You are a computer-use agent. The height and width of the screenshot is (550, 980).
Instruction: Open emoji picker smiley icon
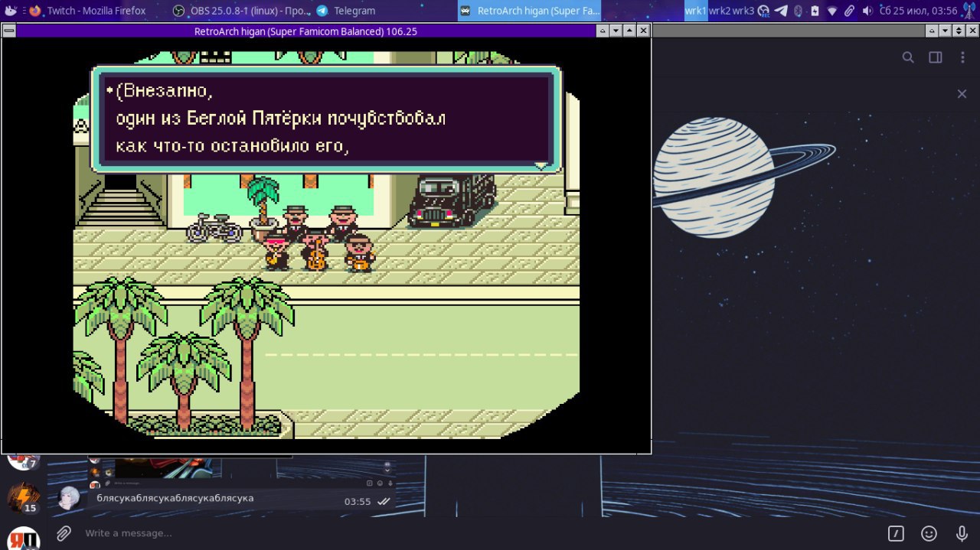929,533
